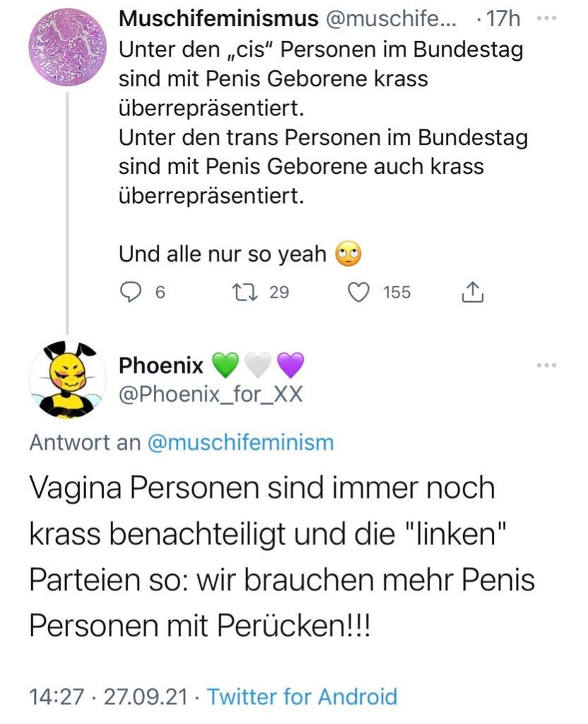Viewport: 588px width, 724px height.
Task: Click the @Phoenix_for_XX handle
Action: pyautogui.click(x=211, y=395)
